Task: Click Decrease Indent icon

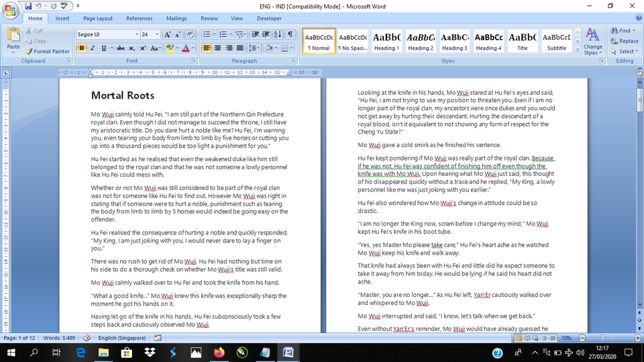Action: coord(255,34)
